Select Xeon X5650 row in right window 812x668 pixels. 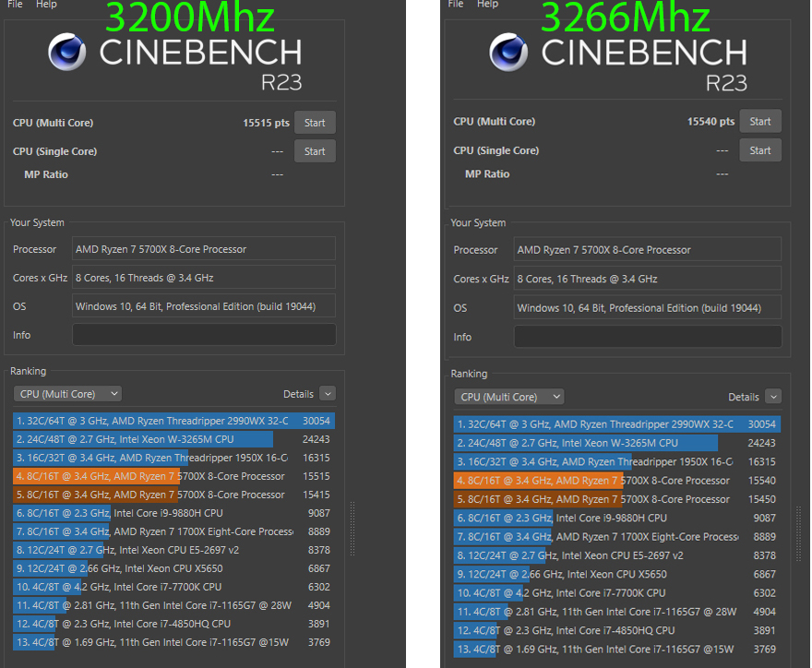coord(617,574)
